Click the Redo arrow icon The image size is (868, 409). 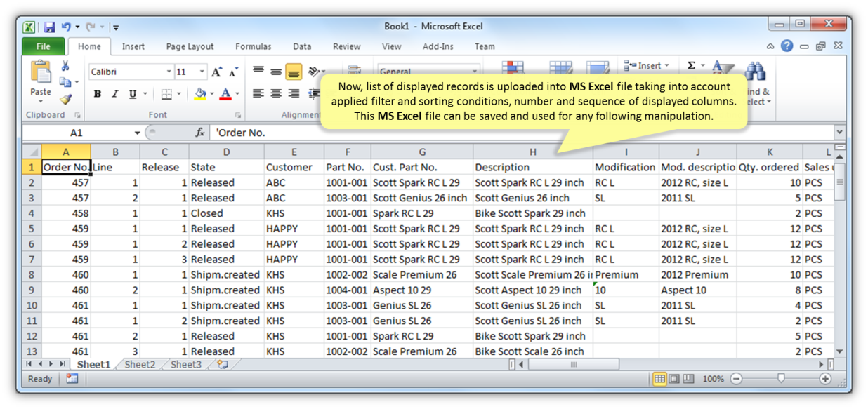point(91,27)
